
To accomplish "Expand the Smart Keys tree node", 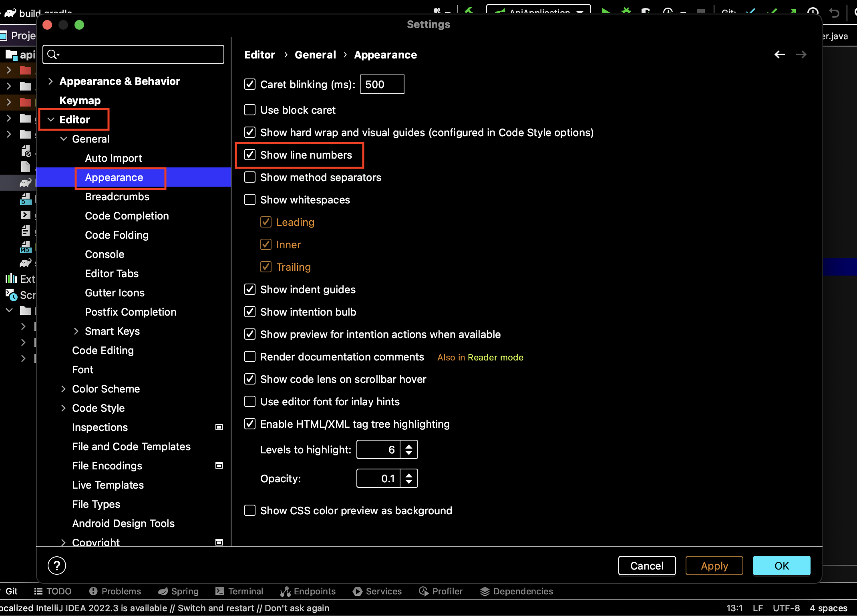I will click(x=76, y=331).
